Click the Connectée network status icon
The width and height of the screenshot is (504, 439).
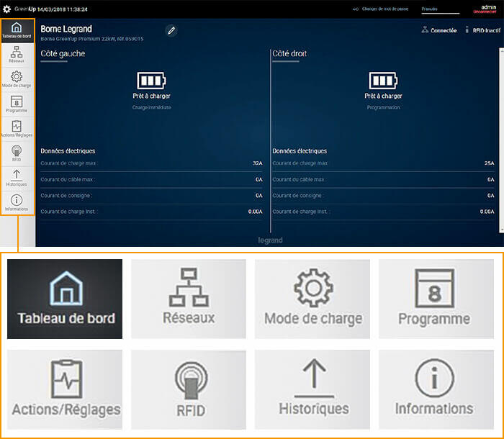pos(425,30)
